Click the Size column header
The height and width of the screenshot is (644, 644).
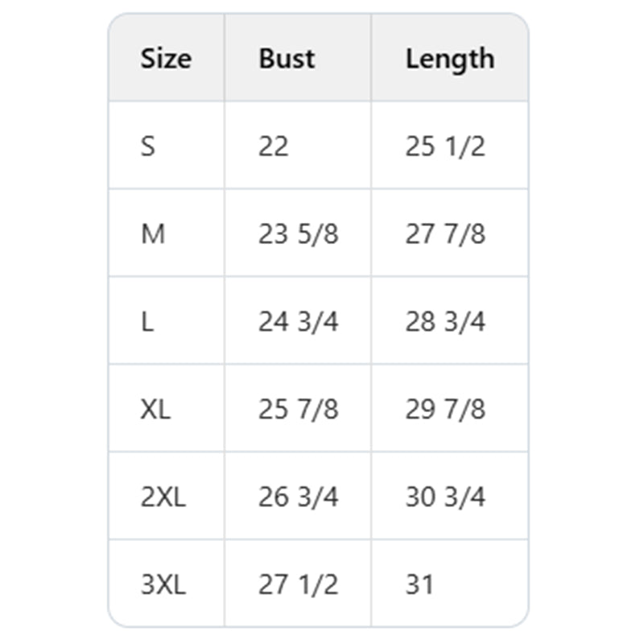point(166,59)
